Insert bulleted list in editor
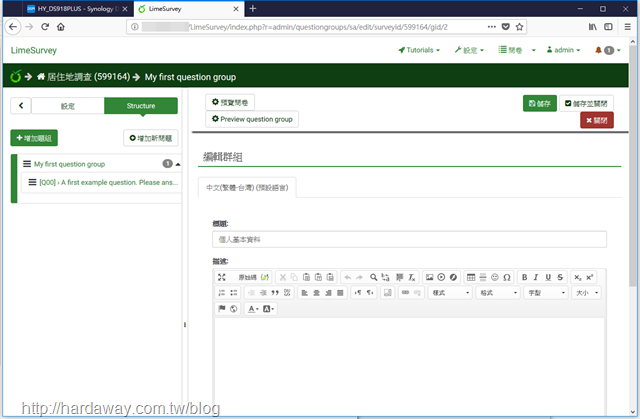The height and width of the screenshot is (419, 640). pyautogui.click(x=233, y=293)
